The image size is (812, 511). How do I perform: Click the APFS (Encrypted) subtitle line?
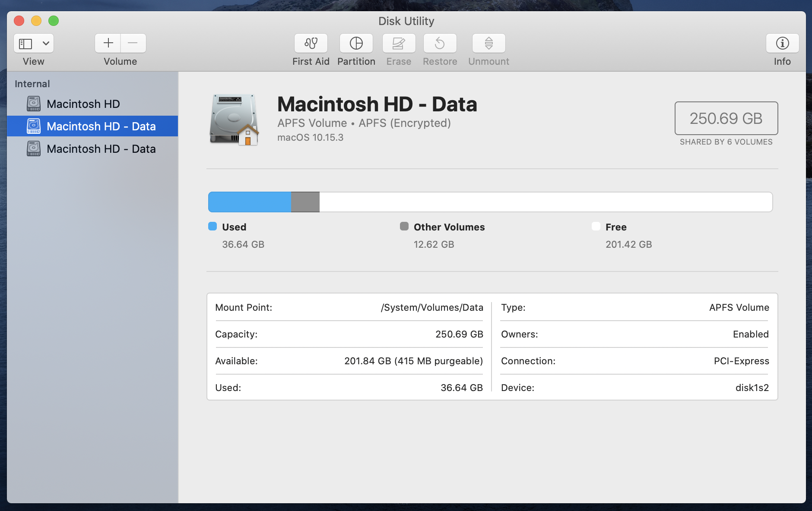[364, 123]
